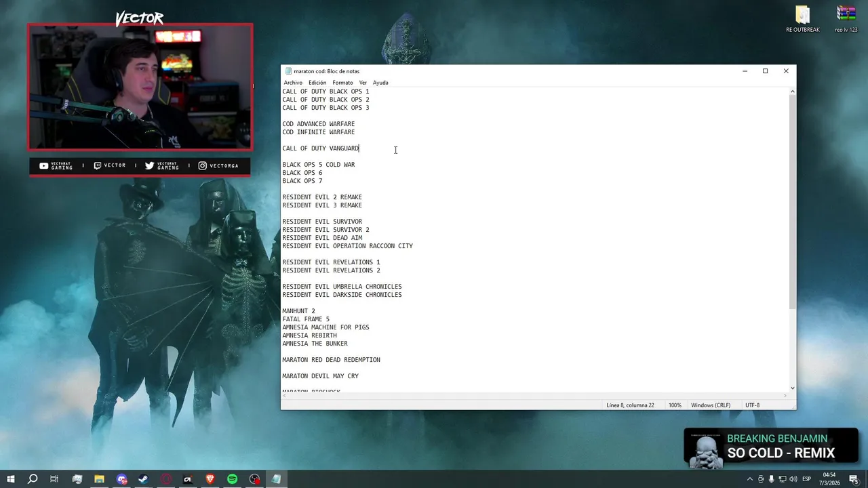Open the Ayuda menu
This screenshot has height=488, width=868.
380,83
